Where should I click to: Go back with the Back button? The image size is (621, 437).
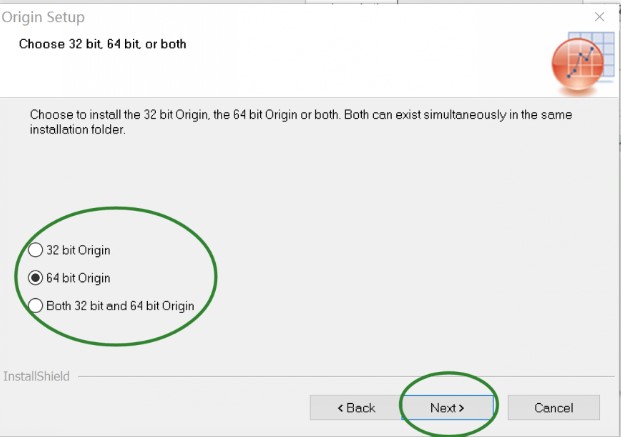(x=356, y=408)
